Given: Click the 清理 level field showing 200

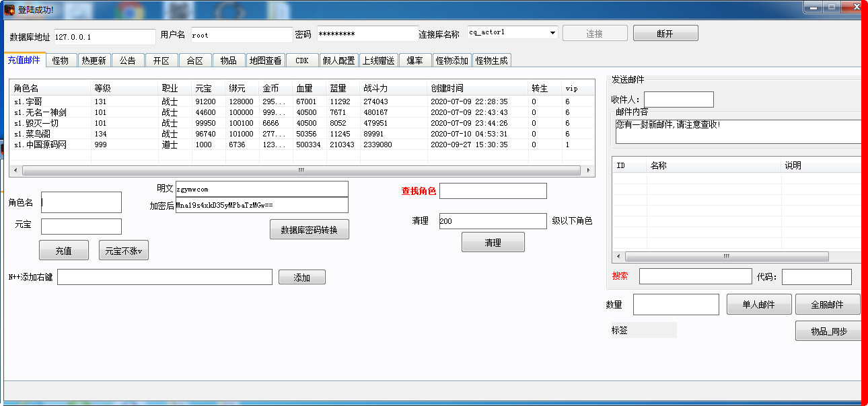Looking at the screenshot, I should (493, 221).
